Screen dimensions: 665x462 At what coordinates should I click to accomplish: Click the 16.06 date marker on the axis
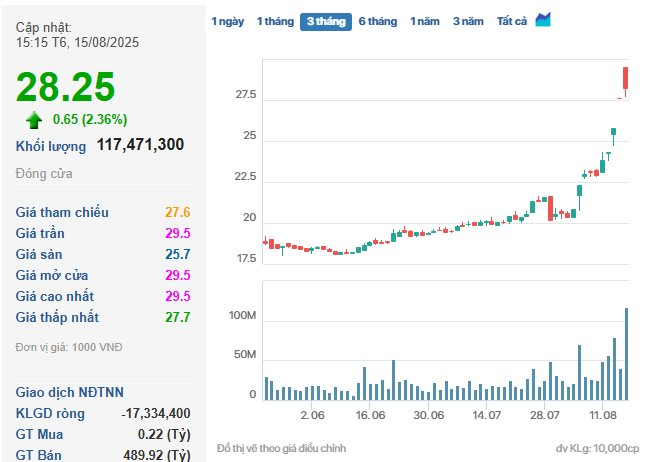click(370, 414)
